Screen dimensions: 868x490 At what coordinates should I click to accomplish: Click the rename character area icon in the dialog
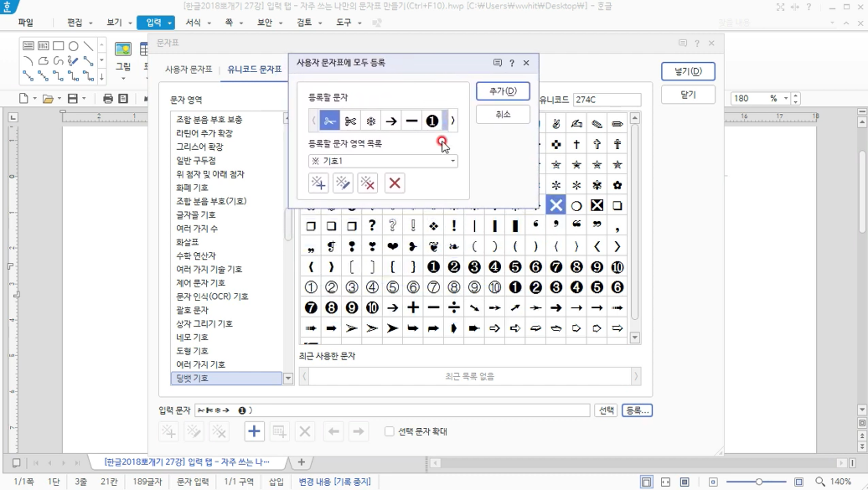pyautogui.click(x=343, y=183)
